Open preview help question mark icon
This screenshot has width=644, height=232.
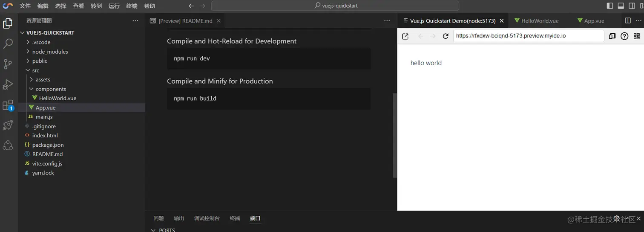(624, 36)
